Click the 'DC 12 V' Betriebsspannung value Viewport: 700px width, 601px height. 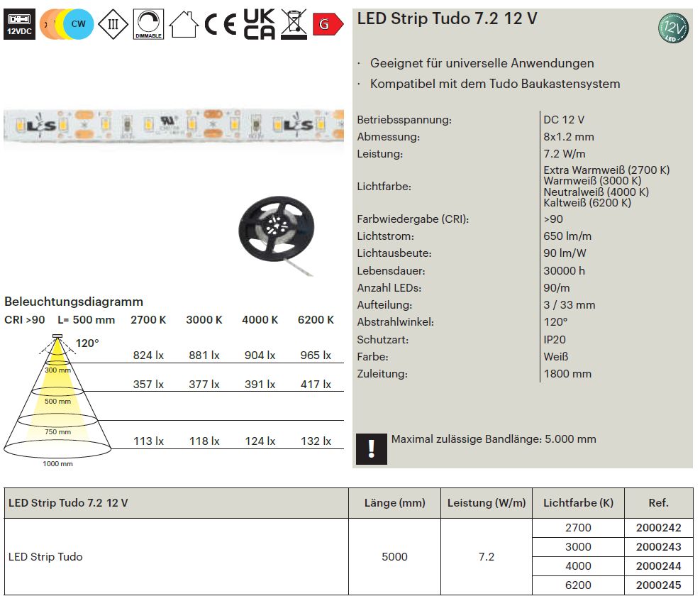point(564,120)
